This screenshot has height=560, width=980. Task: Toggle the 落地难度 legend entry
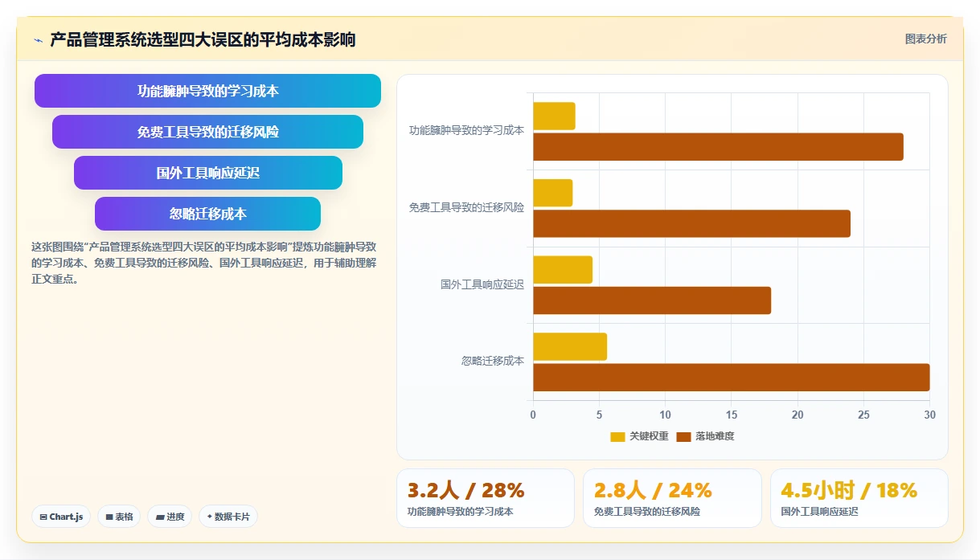tap(705, 436)
